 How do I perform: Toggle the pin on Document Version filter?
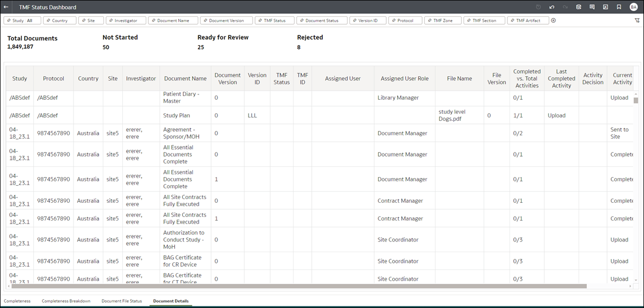tap(205, 20)
